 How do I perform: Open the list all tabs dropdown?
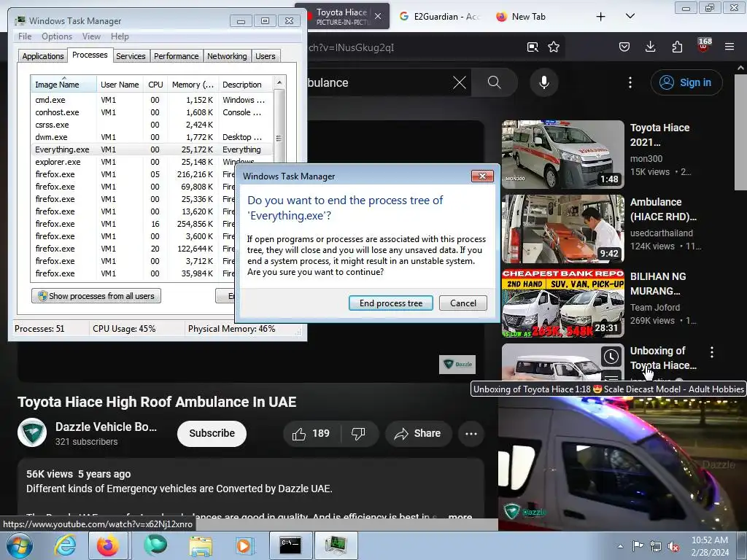tap(630, 17)
